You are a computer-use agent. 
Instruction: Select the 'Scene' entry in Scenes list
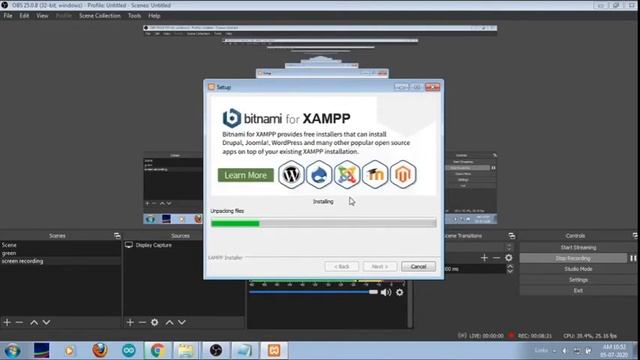(x=60, y=245)
